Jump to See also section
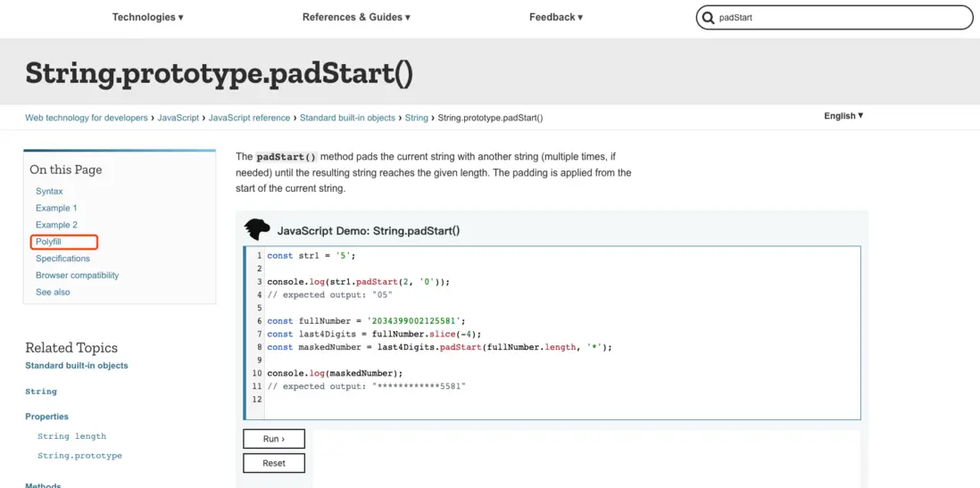This screenshot has height=488, width=980. coord(53,293)
